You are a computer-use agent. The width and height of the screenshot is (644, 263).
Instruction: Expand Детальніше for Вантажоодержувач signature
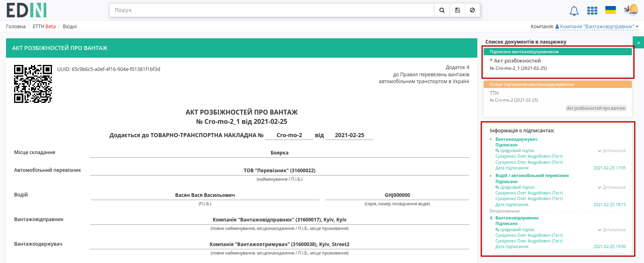coord(612,151)
